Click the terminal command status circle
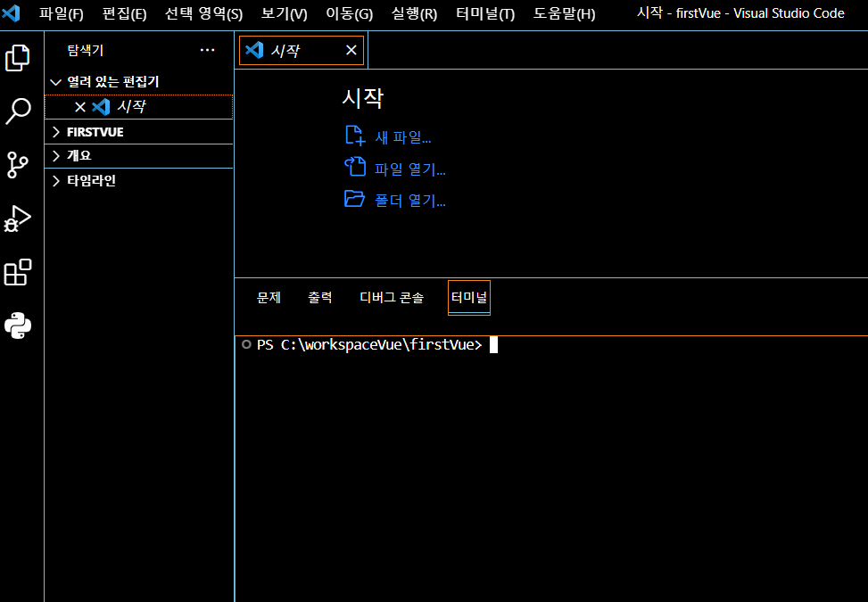The image size is (868, 602). pyautogui.click(x=246, y=345)
